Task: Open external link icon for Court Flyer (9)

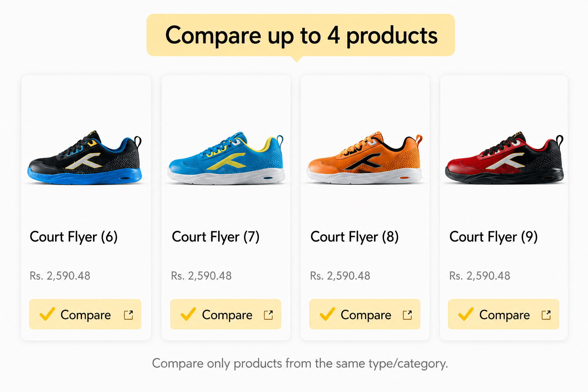Action: point(546,315)
